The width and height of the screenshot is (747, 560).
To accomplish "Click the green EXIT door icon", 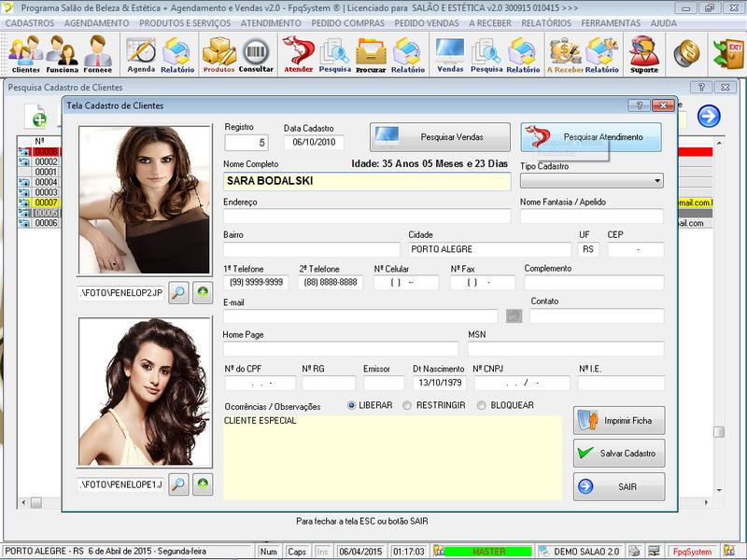I will click(x=728, y=54).
